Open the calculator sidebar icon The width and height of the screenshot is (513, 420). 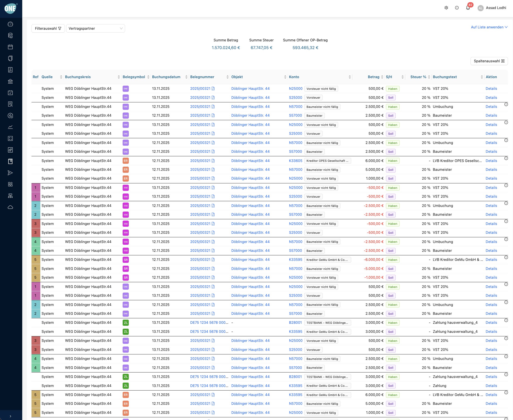pyautogui.click(x=10, y=138)
